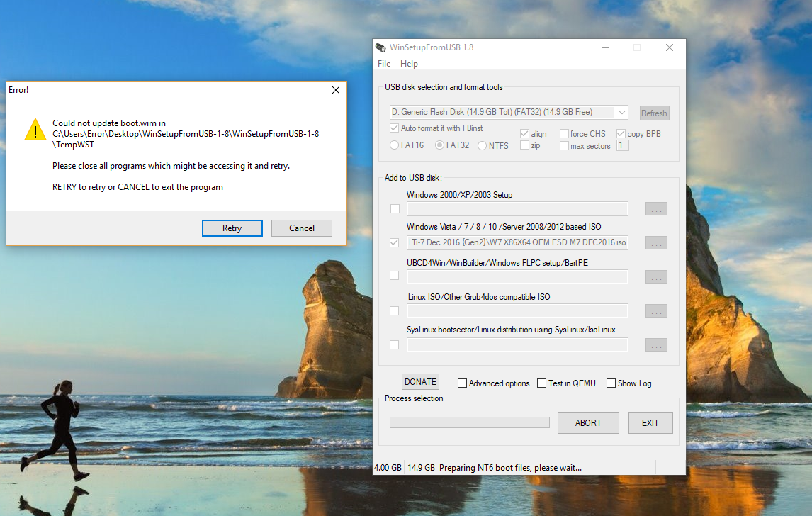Open the Help menu
This screenshot has width=812, height=516.
(409, 64)
